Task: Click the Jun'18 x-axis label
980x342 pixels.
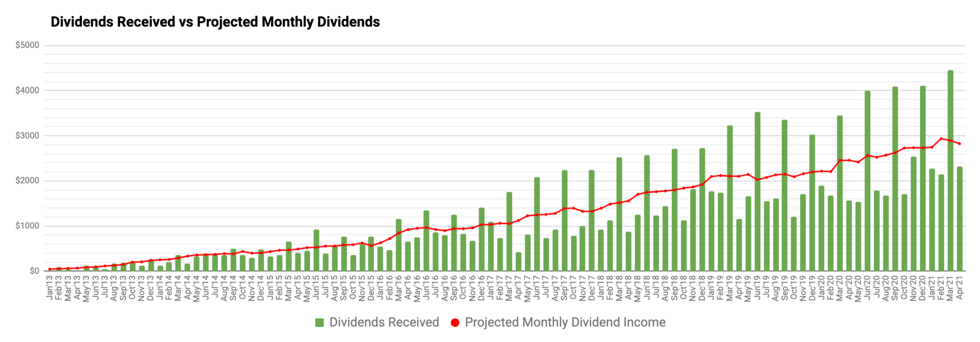Action: tap(647, 288)
